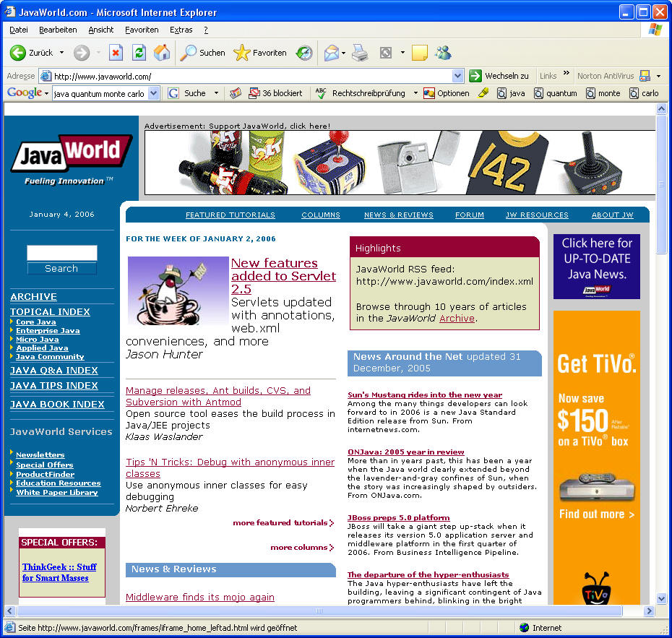Open the Favoriten star panel
672x638 pixels.
tap(260, 53)
